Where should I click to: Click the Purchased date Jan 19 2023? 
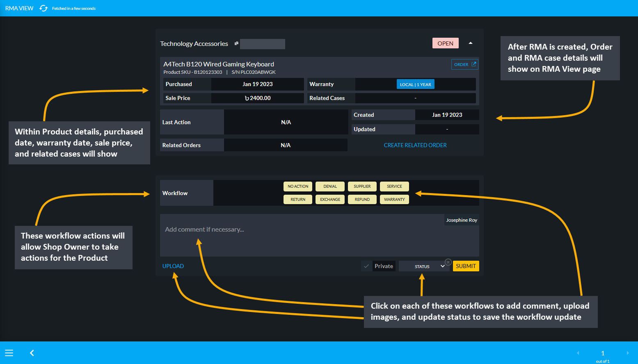(258, 84)
